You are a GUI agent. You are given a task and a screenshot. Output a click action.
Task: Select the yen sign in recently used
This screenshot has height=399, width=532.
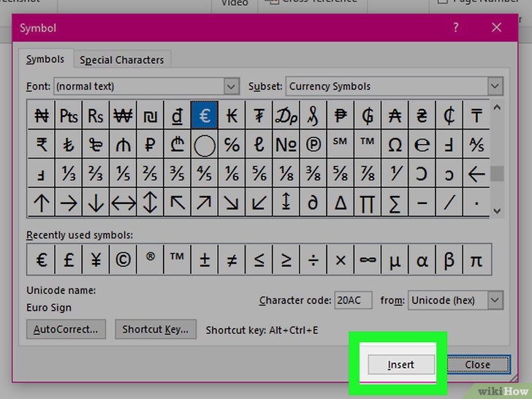[96, 259]
